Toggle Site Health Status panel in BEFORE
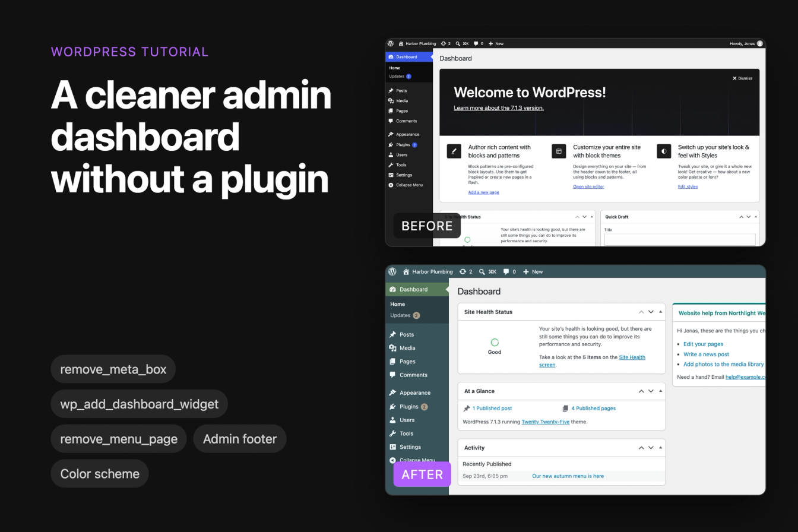This screenshot has width=798, height=532. tap(592, 217)
